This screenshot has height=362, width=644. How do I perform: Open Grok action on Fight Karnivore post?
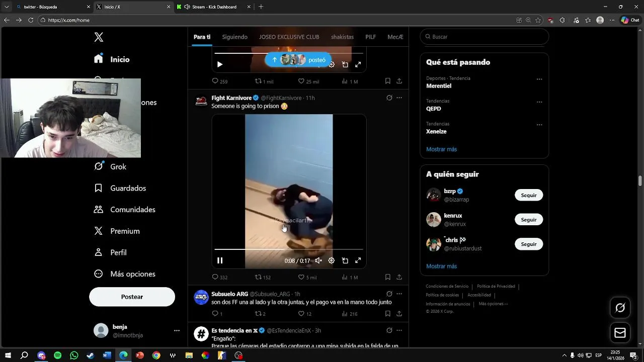pos(389,98)
